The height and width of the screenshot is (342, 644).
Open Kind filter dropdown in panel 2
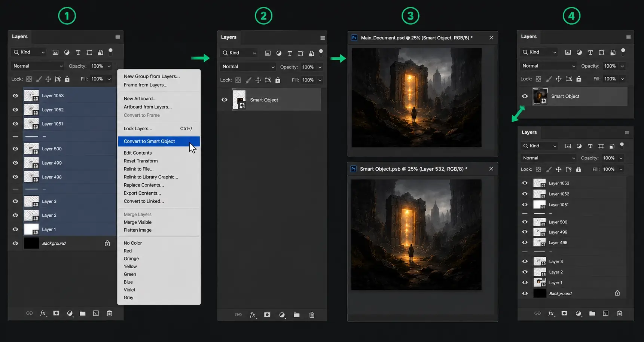coord(239,53)
